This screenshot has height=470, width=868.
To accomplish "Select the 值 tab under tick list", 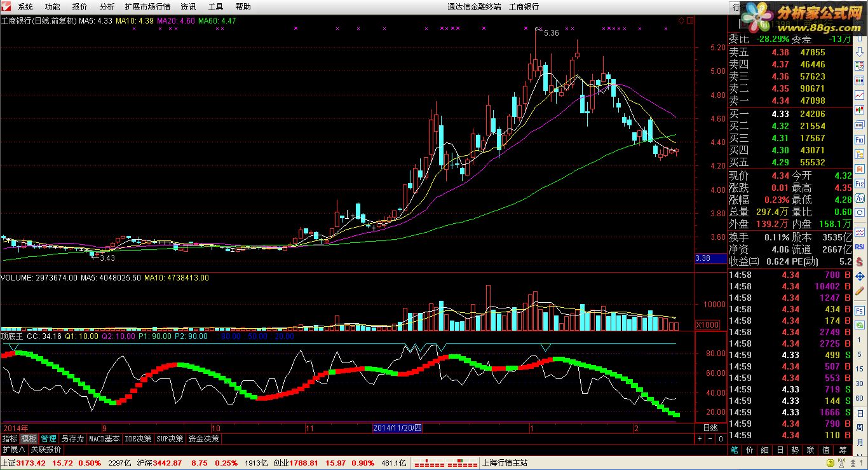I will click(x=826, y=450).
